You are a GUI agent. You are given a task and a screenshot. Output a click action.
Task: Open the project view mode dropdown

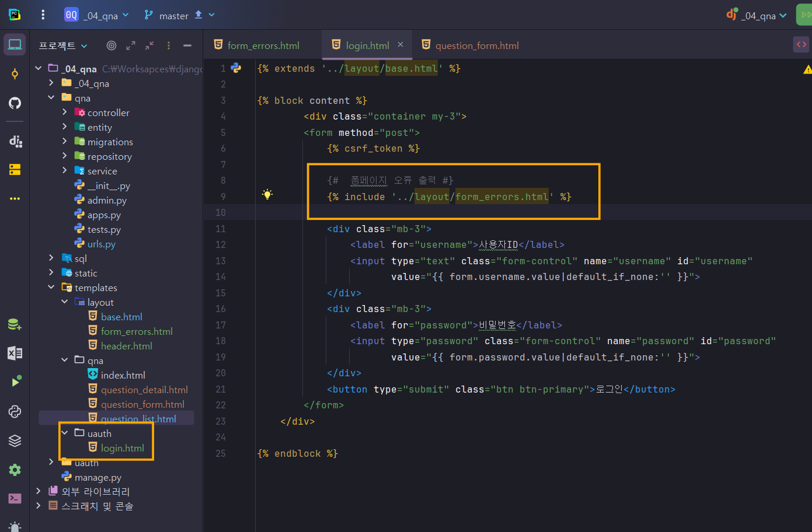pos(63,45)
